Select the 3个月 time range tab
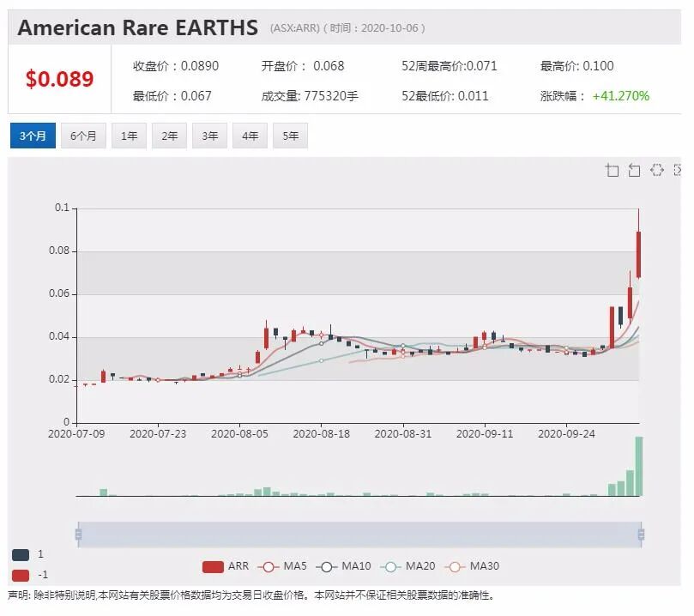This screenshot has height=616, width=694. coord(33,136)
